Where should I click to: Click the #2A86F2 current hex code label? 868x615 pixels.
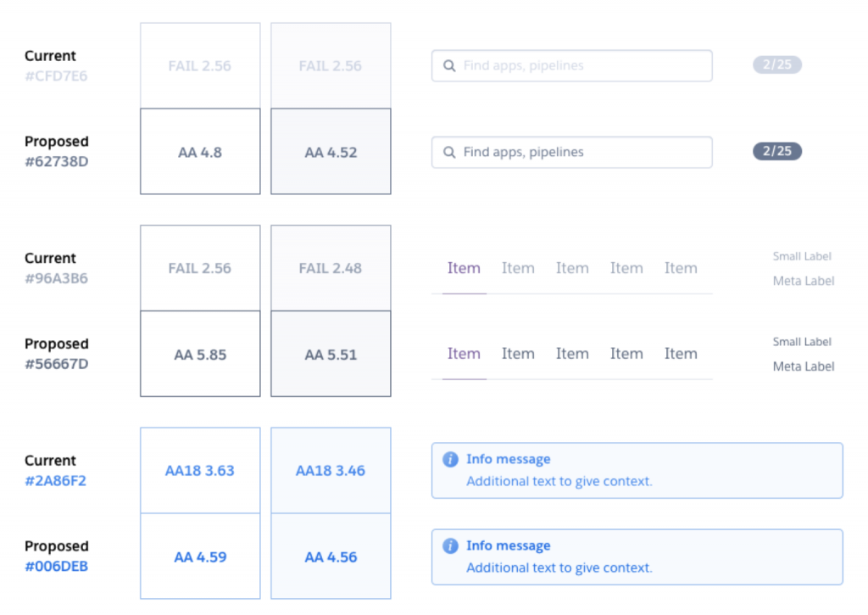pyautogui.click(x=56, y=480)
